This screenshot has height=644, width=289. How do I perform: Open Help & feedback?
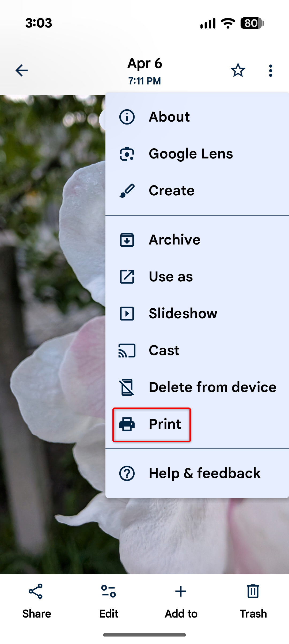coord(197,473)
